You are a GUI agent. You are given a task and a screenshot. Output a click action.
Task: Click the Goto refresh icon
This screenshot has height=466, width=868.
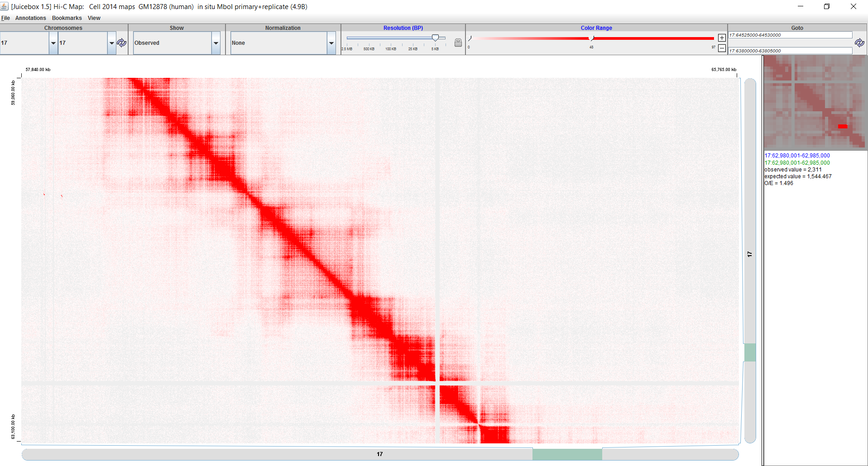tap(859, 43)
